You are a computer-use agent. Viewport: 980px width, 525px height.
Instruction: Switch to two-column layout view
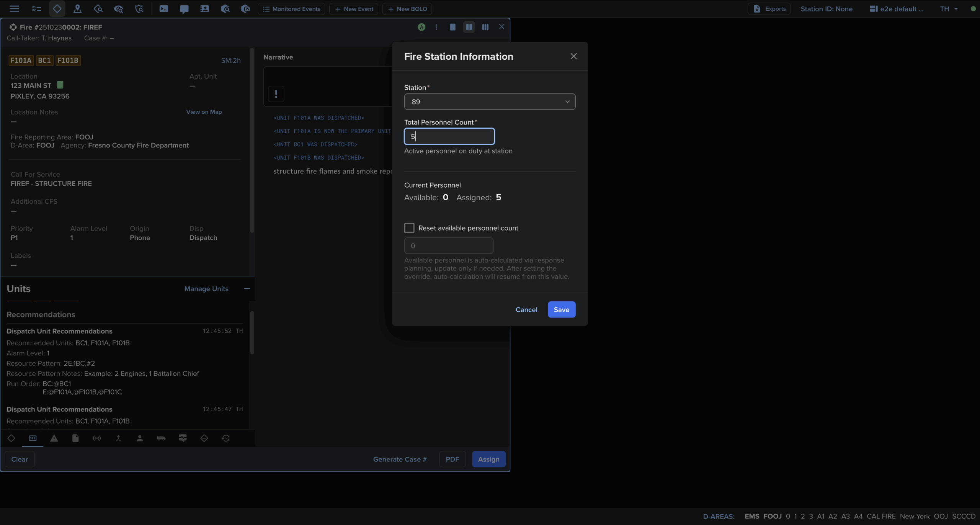click(469, 27)
